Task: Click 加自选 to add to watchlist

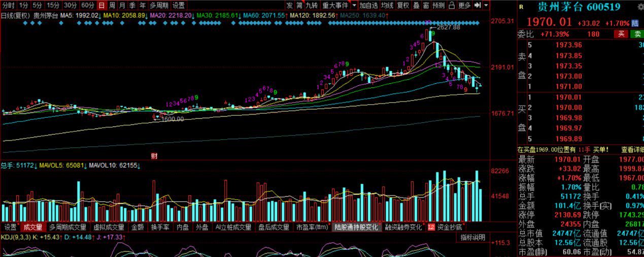Action: coord(368,5)
